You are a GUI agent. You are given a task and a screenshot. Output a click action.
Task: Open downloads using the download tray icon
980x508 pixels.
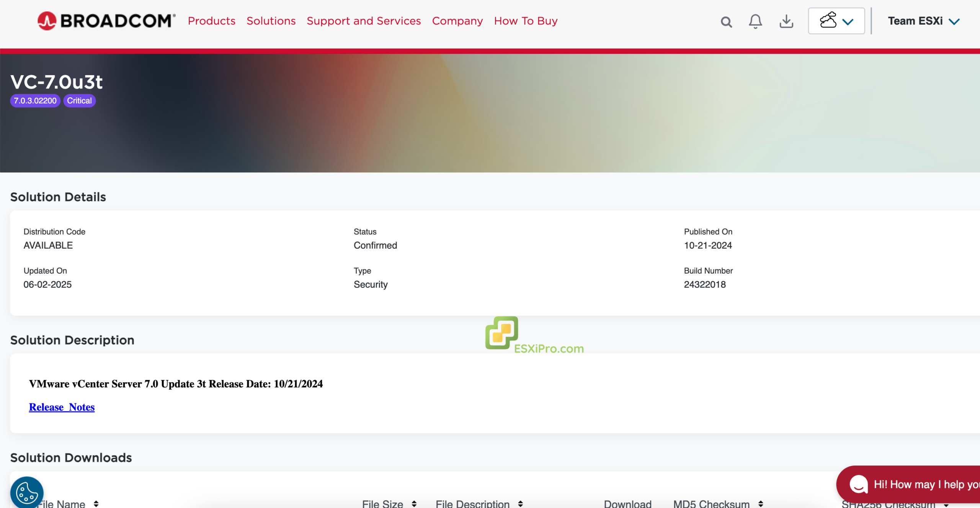786,22
